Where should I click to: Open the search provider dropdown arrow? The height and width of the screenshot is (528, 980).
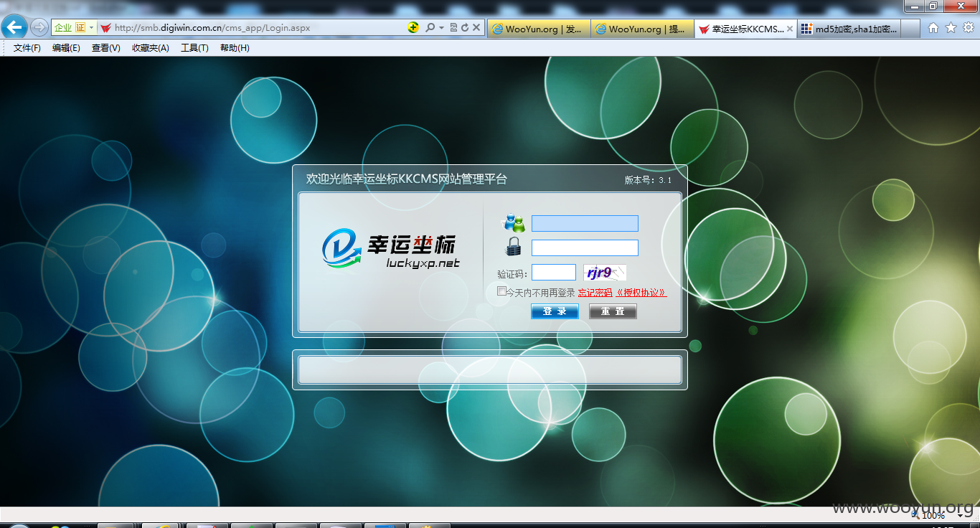point(441,27)
